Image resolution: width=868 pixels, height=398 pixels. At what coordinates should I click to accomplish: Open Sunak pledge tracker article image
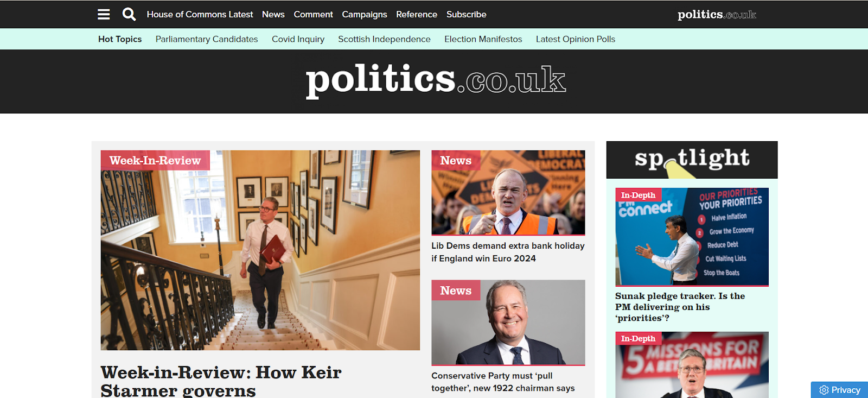692,237
